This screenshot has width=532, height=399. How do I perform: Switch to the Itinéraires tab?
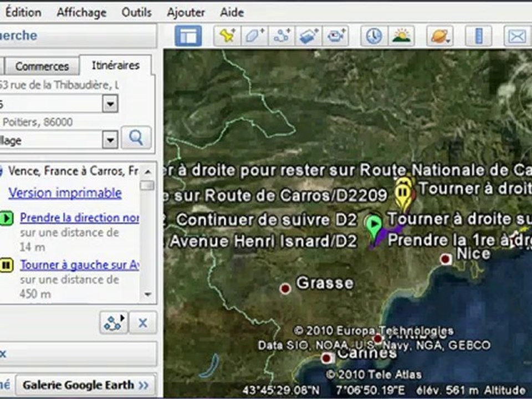point(115,65)
